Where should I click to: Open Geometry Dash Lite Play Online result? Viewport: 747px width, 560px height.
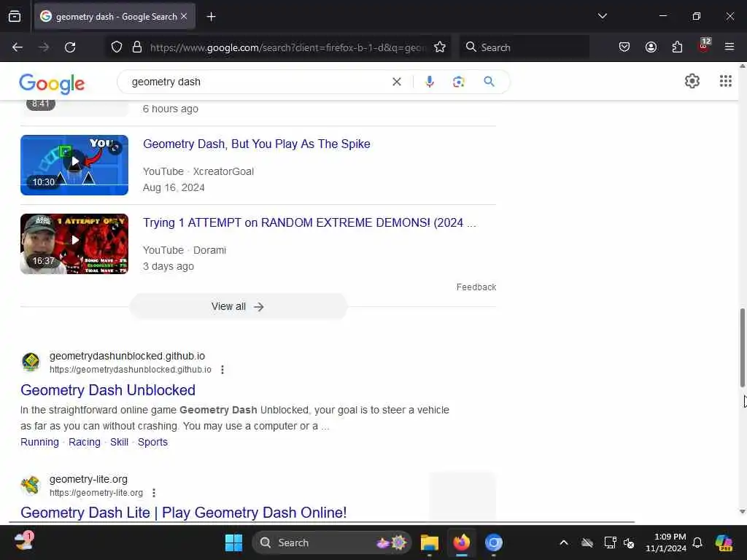click(183, 513)
